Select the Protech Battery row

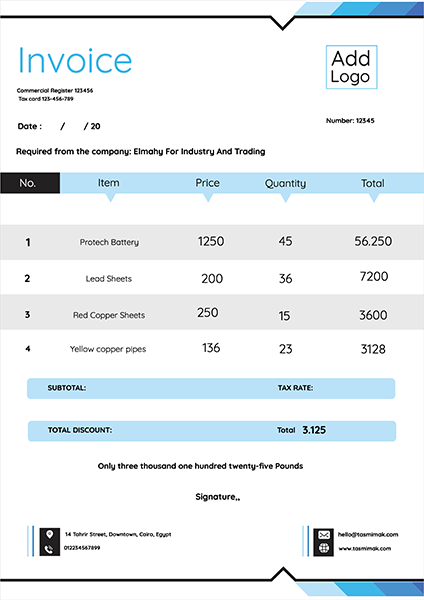[x=212, y=242]
